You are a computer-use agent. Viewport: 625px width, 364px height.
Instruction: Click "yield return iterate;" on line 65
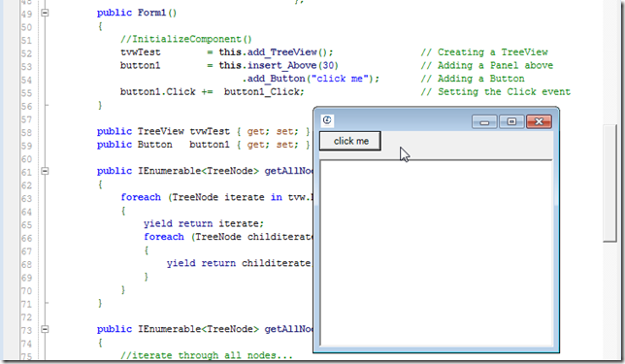[204, 223]
